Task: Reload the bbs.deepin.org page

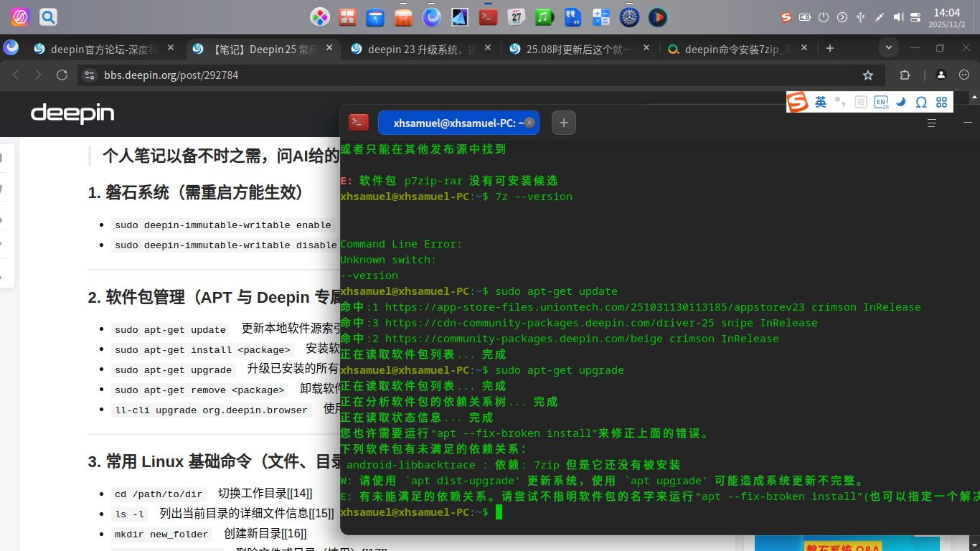Action: 62,75
